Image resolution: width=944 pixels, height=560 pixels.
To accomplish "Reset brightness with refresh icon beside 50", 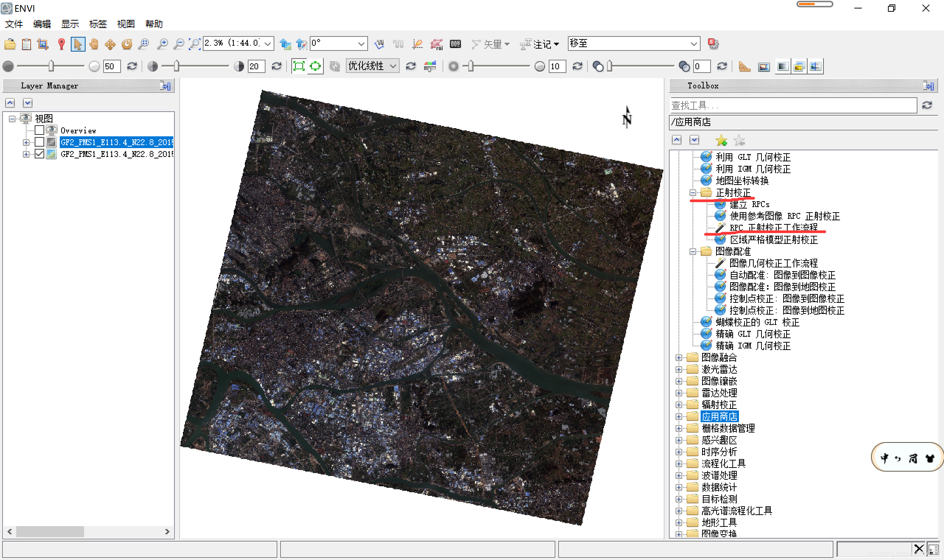I will point(132,66).
